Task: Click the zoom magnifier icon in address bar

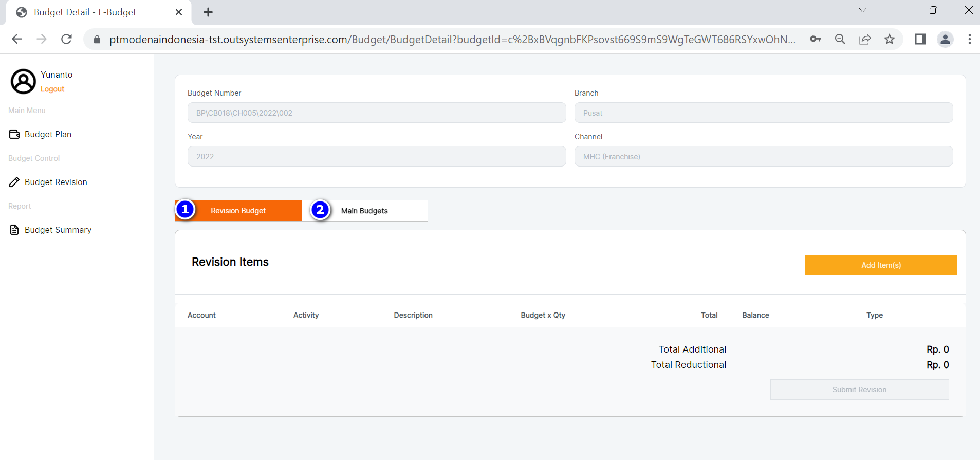Action: point(840,39)
